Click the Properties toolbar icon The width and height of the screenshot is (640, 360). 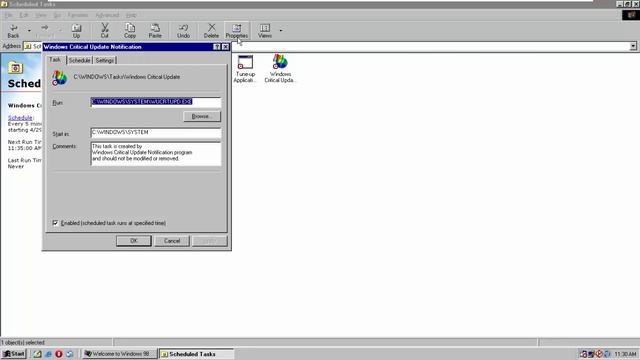pos(237,31)
